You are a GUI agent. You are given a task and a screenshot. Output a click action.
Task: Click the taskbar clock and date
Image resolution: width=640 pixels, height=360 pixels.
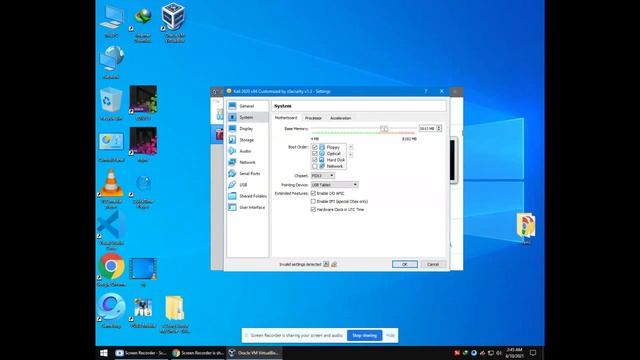tap(514, 353)
